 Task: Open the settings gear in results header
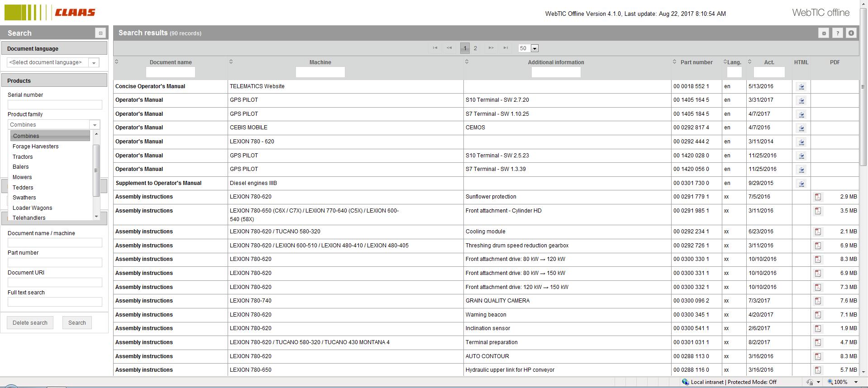[824, 33]
